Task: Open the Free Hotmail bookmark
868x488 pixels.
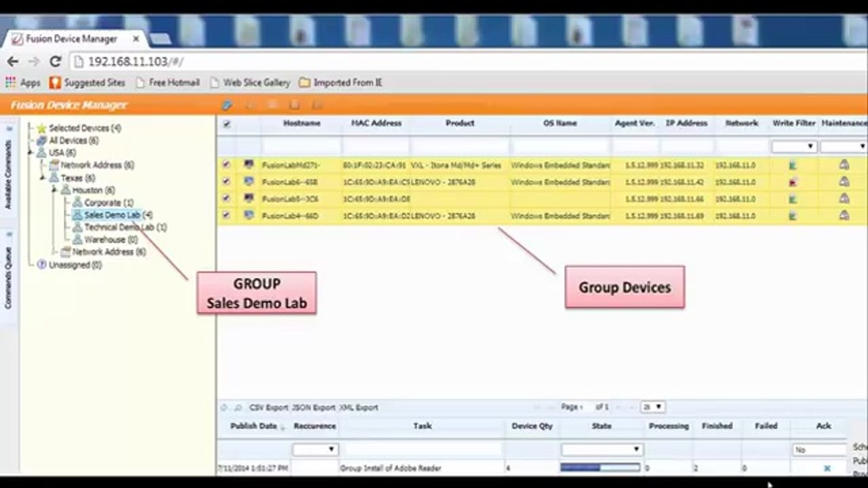Action: 167,83
